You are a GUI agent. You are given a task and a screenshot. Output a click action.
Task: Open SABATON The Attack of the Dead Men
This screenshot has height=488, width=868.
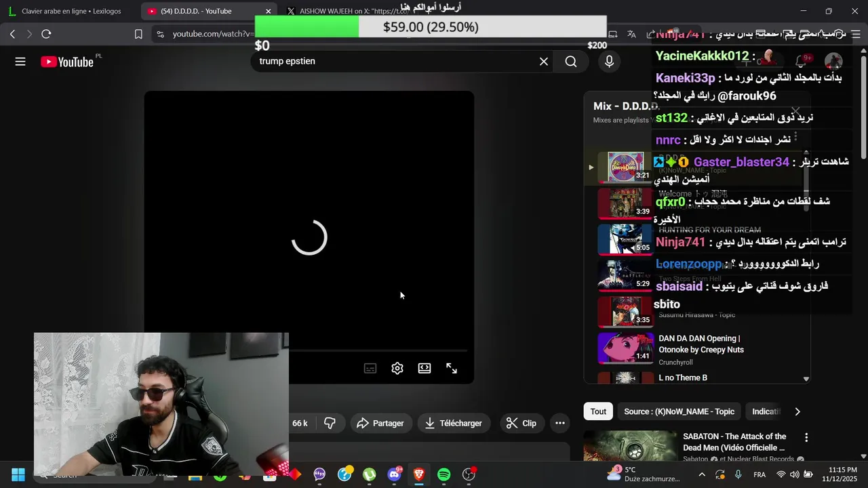(734, 442)
